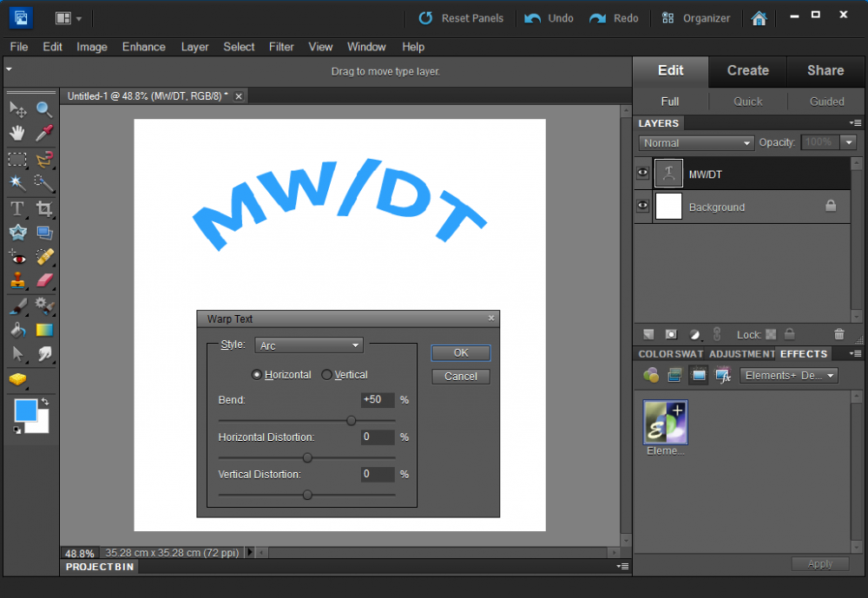The width and height of the screenshot is (868, 598).
Task: Select the Vertical radio button
Action: [327, 375]
